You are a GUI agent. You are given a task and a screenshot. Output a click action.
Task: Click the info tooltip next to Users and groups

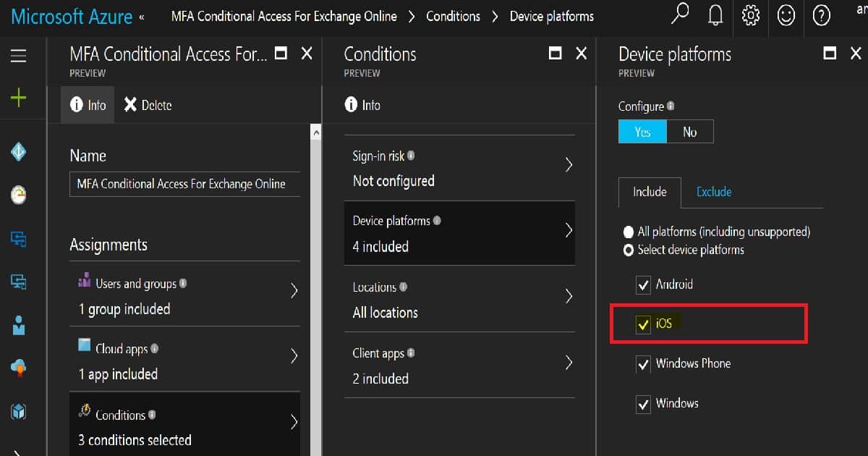[x=183, y=284]
